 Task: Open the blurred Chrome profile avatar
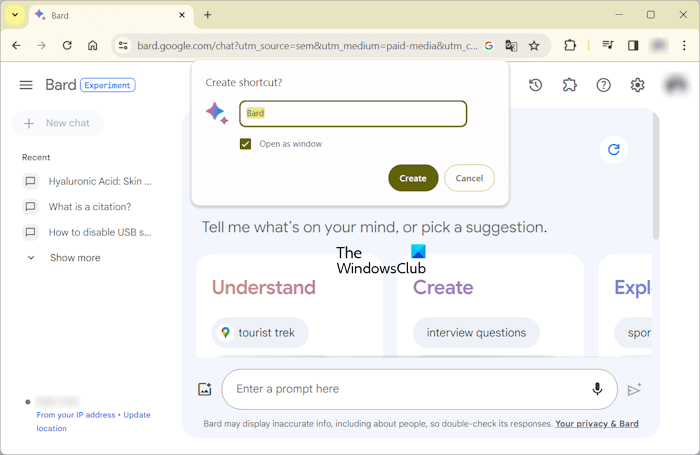659,45
